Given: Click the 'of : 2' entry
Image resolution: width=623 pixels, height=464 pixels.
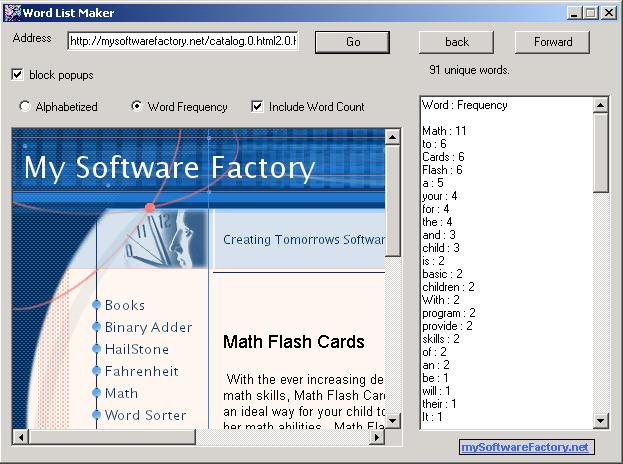Looking at the screenshot, I should [434, 352].
